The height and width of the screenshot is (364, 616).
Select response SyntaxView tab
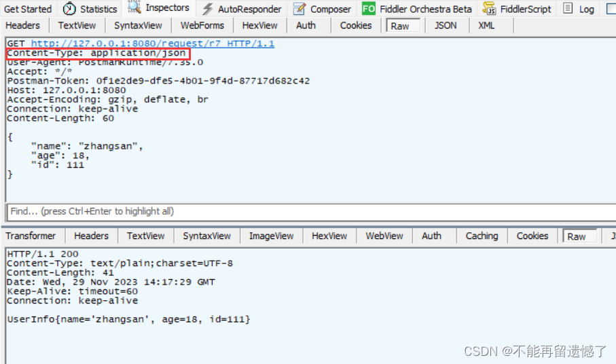click(x=206, y=236)
